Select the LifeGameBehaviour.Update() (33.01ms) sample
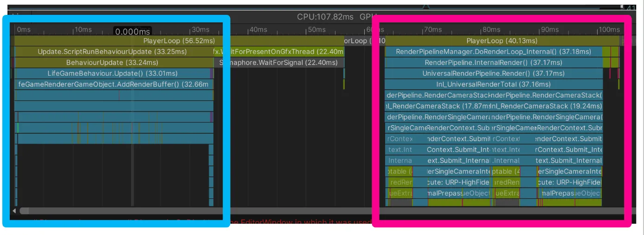The image size is (644, 235). 112,73
